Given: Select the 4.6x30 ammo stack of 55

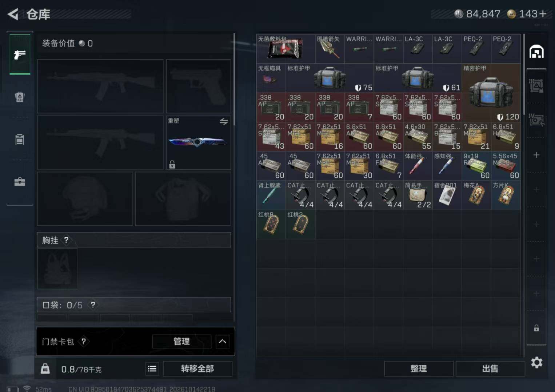Looking at the screenshot, I should (418, 136).
